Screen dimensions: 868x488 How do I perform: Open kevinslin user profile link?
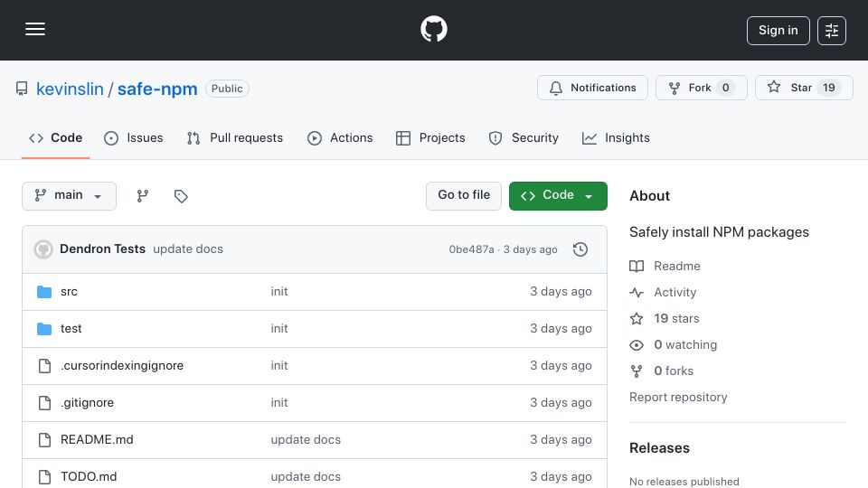70,89
